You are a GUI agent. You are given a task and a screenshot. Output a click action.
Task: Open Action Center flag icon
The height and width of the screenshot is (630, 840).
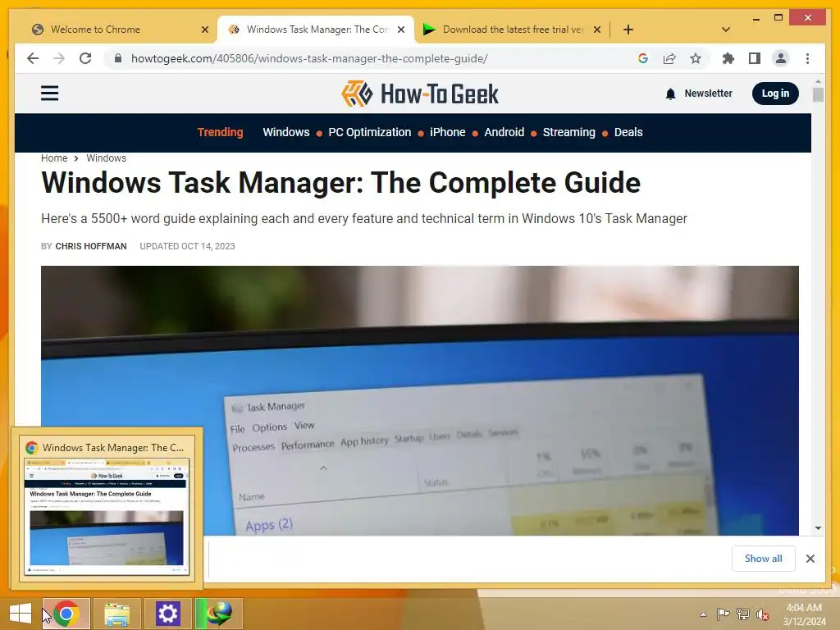click(723, 614)
